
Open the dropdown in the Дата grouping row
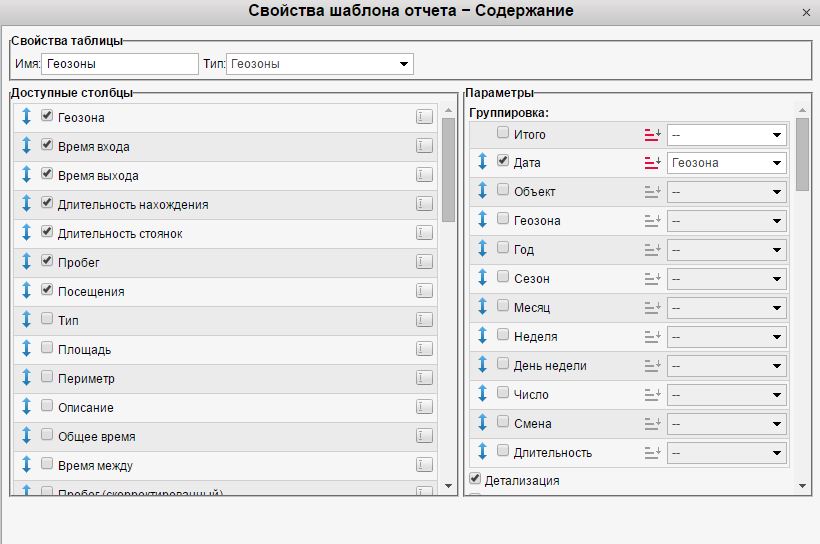coord(727,163)
